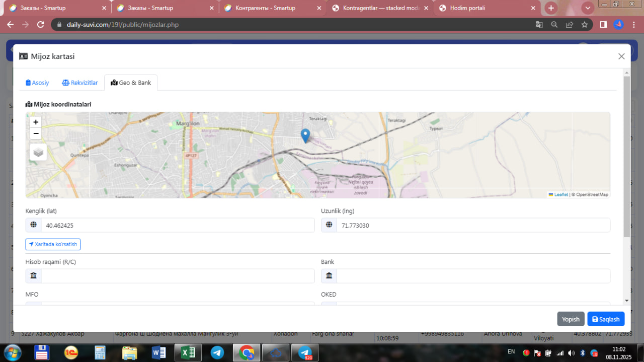Click the Kenglik (lat) input field
644x362 pixels.
coord(177,226)
